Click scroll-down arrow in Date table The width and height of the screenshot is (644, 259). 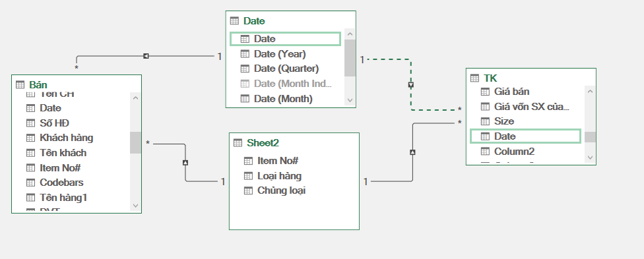tap(350, 100)
